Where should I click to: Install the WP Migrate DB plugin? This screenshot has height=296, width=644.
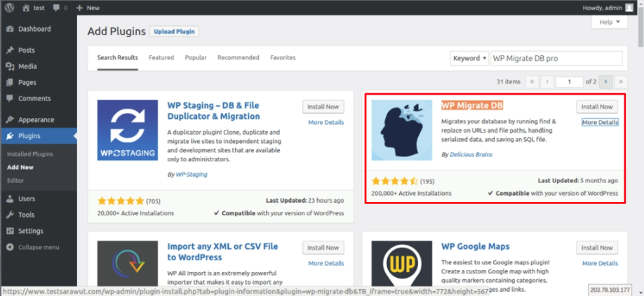click(x=597, y=107)
